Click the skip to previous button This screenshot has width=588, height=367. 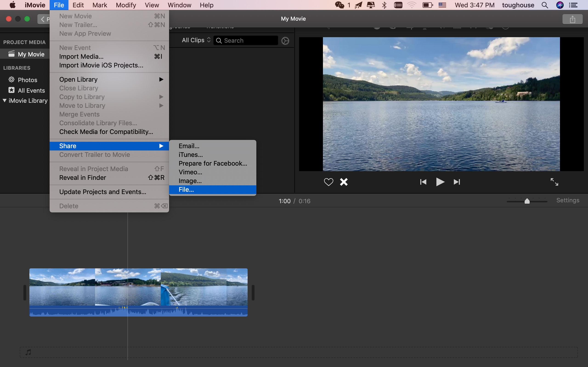423,182
